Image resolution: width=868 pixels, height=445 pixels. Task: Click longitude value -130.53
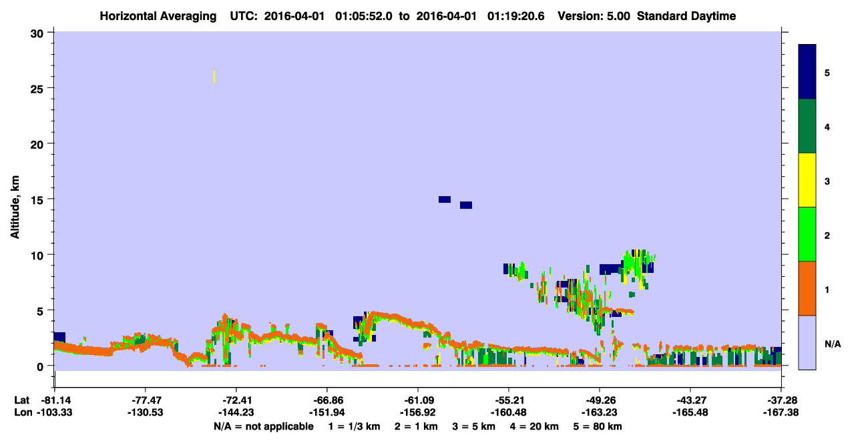[144, 412]
